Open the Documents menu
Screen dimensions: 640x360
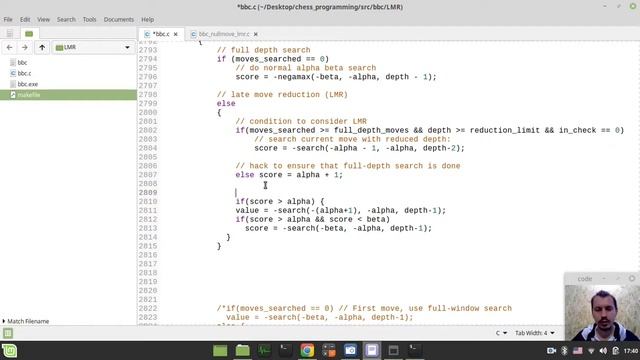click(118, 20)
